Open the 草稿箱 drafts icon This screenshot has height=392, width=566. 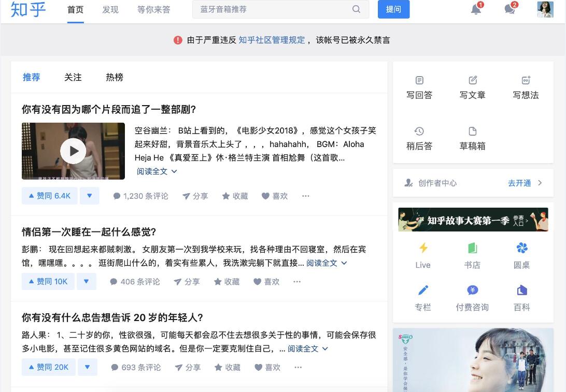[x=473, y=131]
